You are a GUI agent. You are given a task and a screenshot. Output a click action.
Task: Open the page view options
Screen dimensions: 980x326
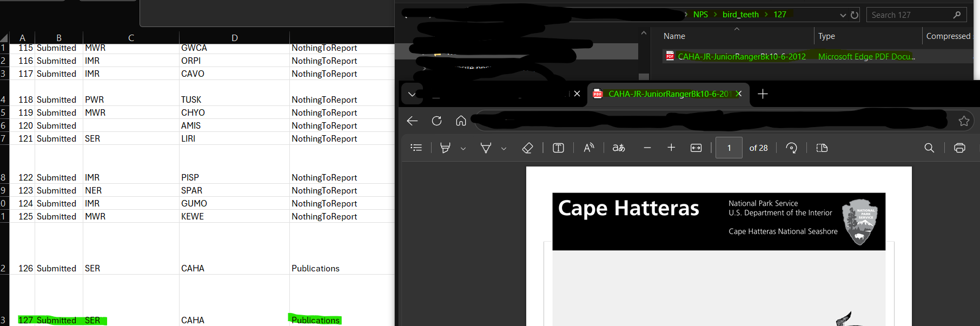[x=822, y=148]
